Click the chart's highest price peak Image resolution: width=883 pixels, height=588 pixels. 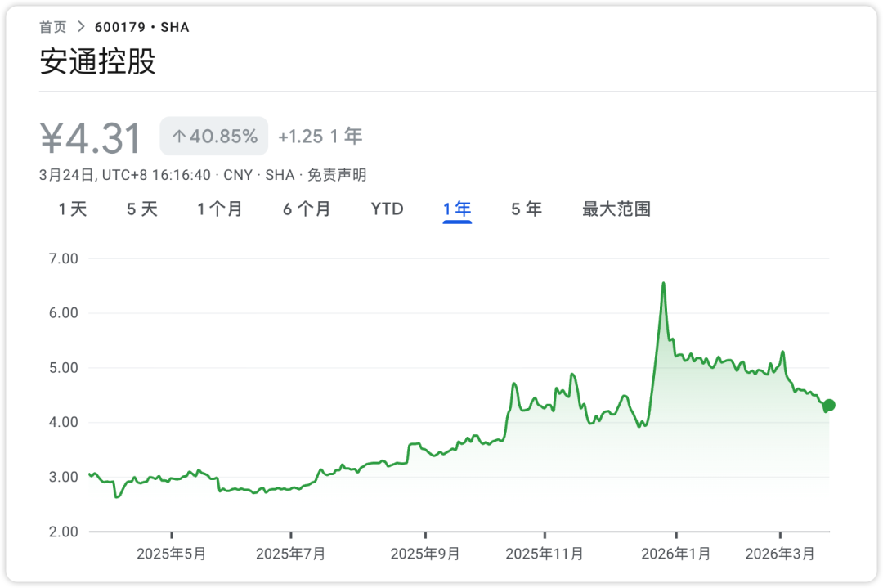(663, 284)
